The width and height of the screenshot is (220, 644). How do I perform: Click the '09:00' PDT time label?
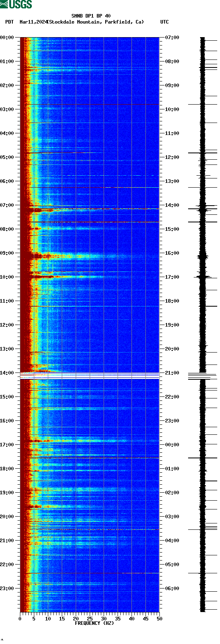[x=7, y=253]
